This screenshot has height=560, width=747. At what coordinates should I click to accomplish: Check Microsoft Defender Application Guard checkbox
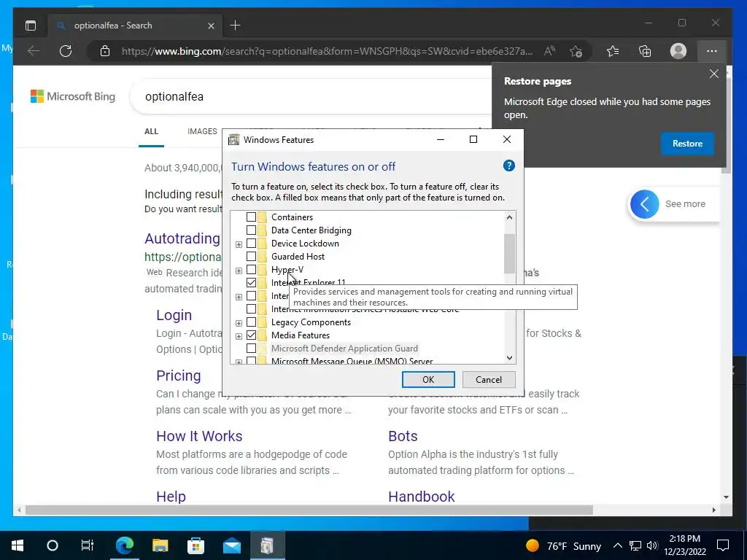[x=251, y=349]
